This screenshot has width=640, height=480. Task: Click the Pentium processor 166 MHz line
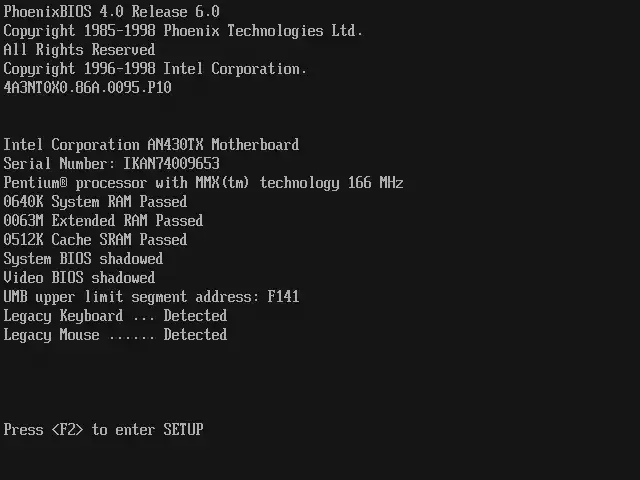(x=203, y=183)
